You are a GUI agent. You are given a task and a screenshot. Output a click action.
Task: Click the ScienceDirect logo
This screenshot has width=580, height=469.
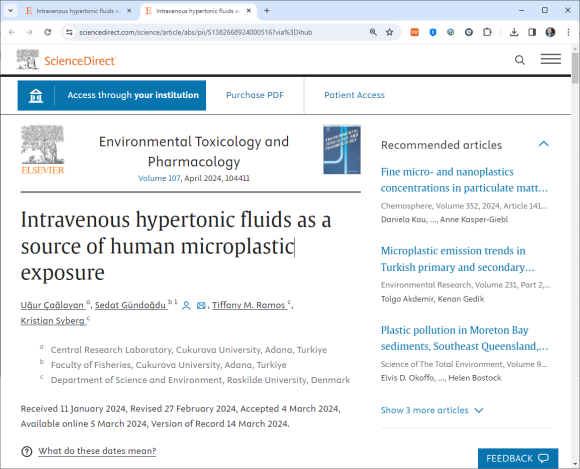pos(67,60)
